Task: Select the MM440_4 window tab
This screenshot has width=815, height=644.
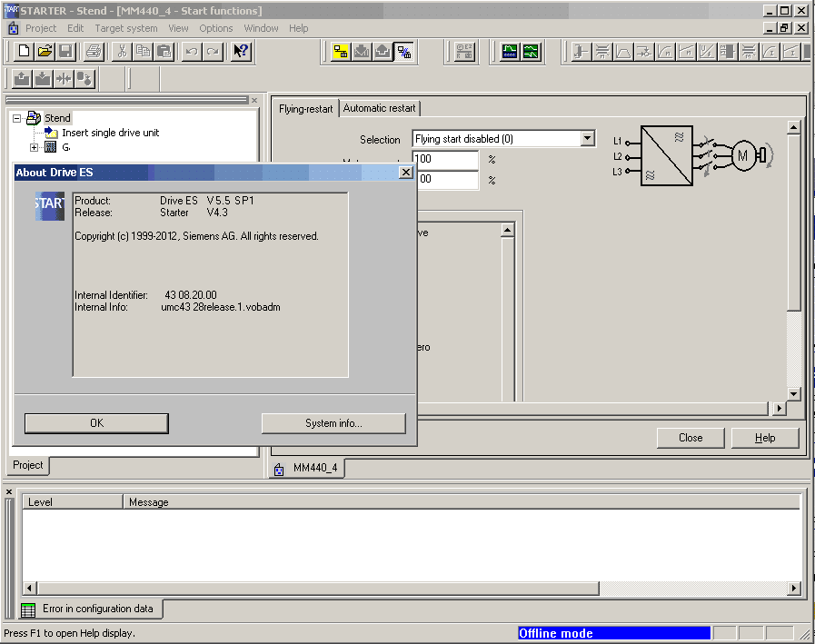Action: (308, 468)
